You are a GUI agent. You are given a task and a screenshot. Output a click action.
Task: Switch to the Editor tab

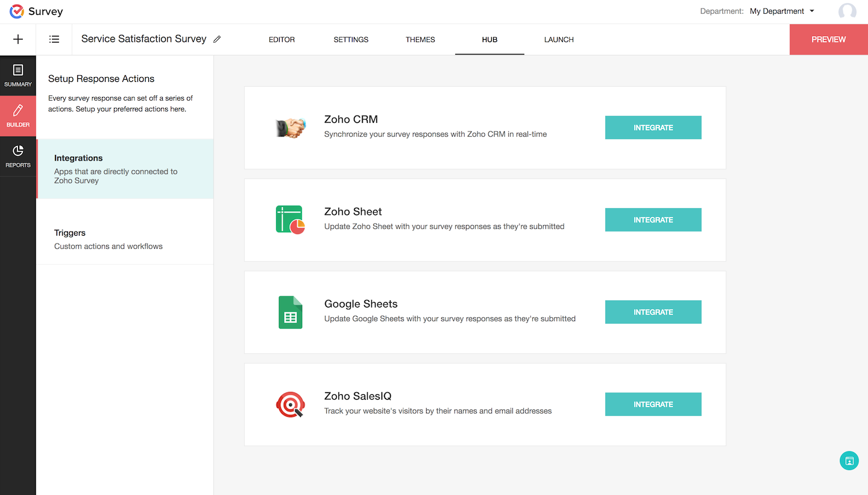pos(281,40)
